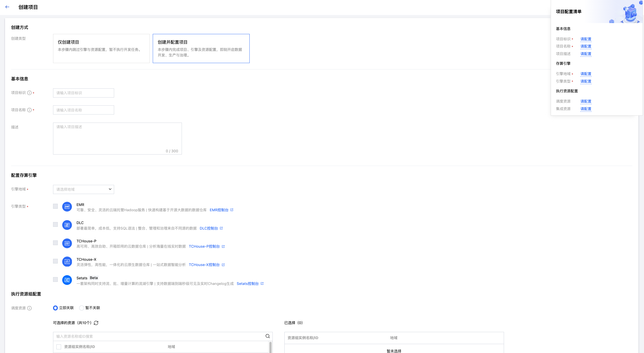Click the resource search magnifier icon
644x353 pixels.
point(267,336)
